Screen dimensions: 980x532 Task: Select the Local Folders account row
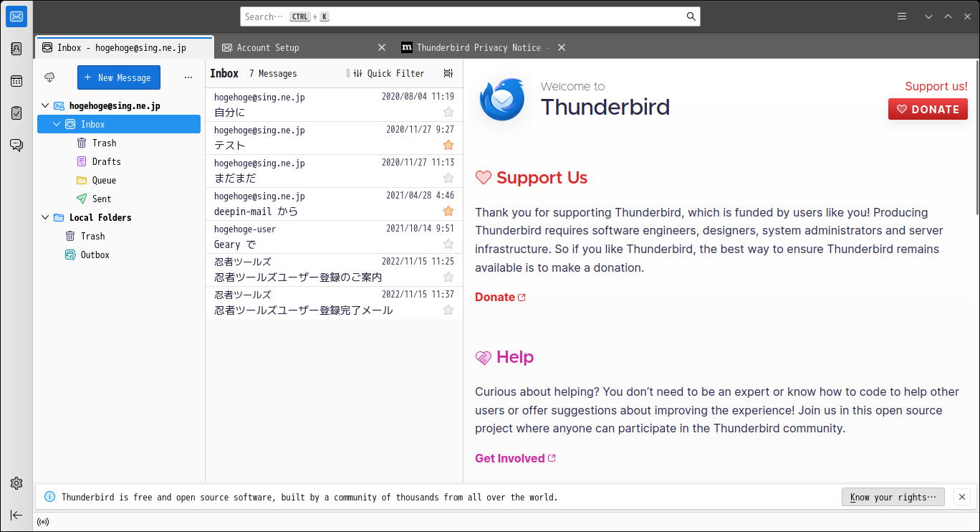(119, 217)
